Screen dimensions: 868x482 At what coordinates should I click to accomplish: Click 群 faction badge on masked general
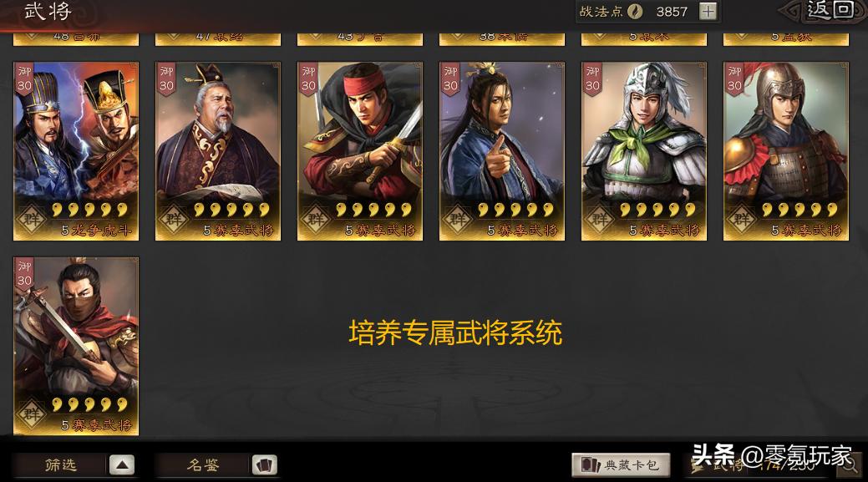point(32,414)
